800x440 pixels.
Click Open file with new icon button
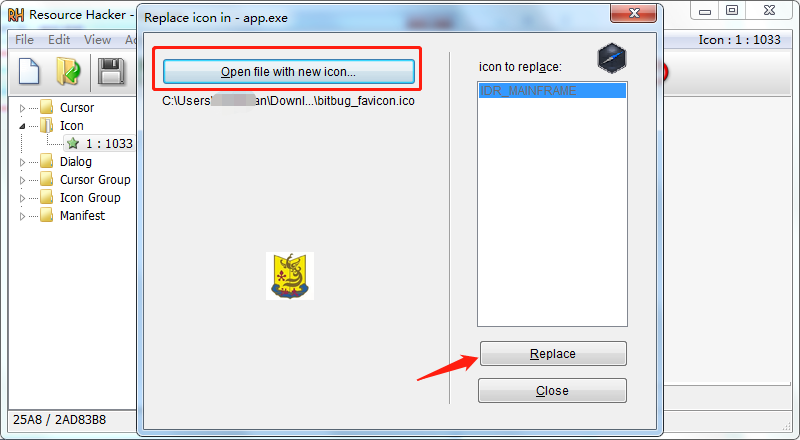[x=289, y=71]
